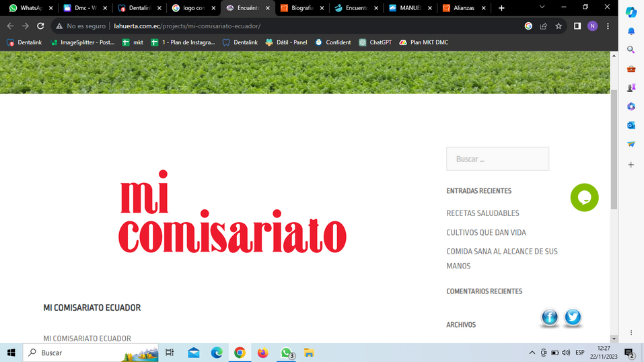Image resolution: width=644 pixels, height=362 pixels.
Task: Open the Outlook icon in sidebar
Action: pyautogui.click(x=631, y=125)
